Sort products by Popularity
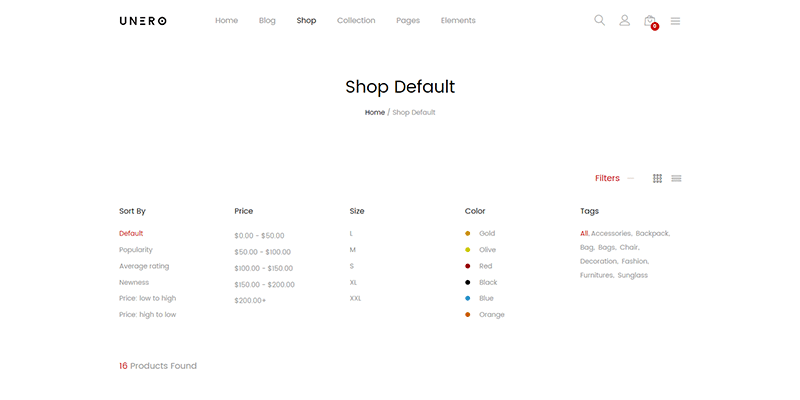This screenshot has width=800, height=400. 135,250
